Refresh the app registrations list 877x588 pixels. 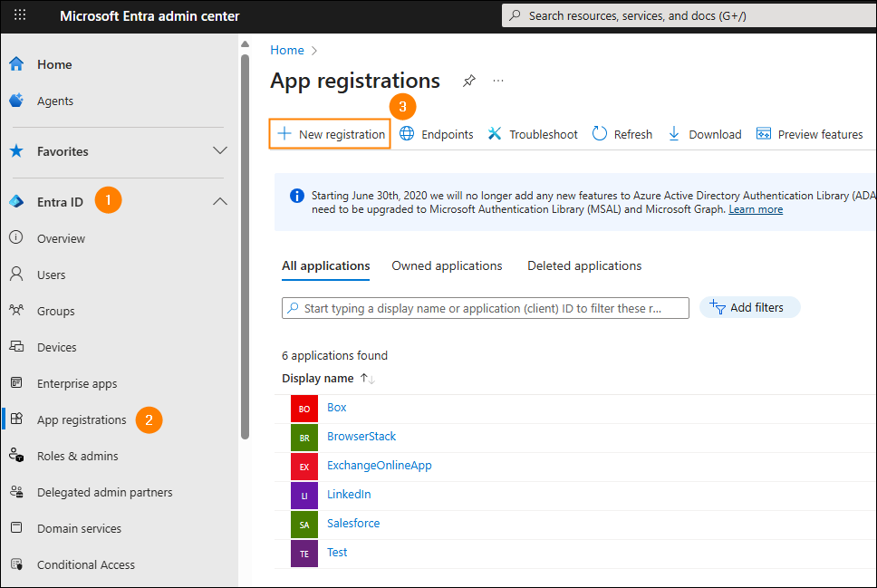(622, 134)
